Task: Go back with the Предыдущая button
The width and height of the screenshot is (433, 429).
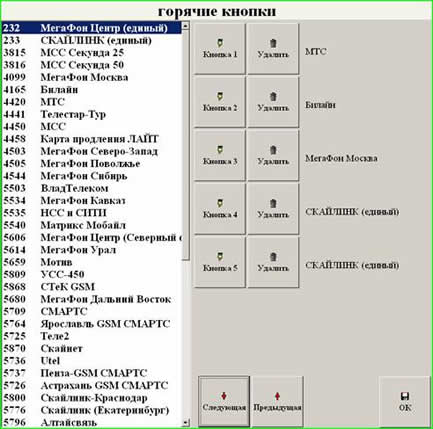Action: [x=277, y=401]
